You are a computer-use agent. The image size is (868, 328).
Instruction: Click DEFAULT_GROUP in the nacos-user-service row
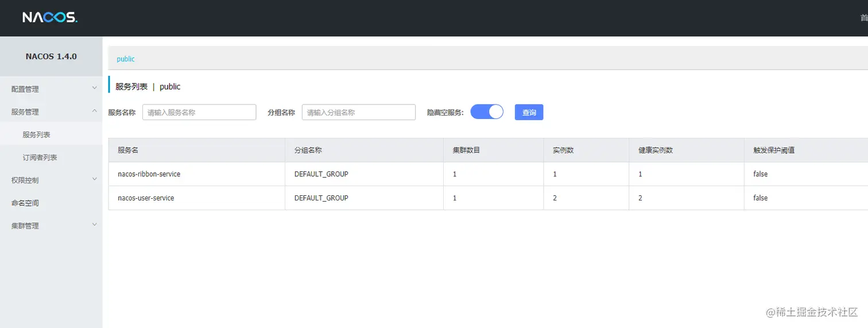[321, 198]
